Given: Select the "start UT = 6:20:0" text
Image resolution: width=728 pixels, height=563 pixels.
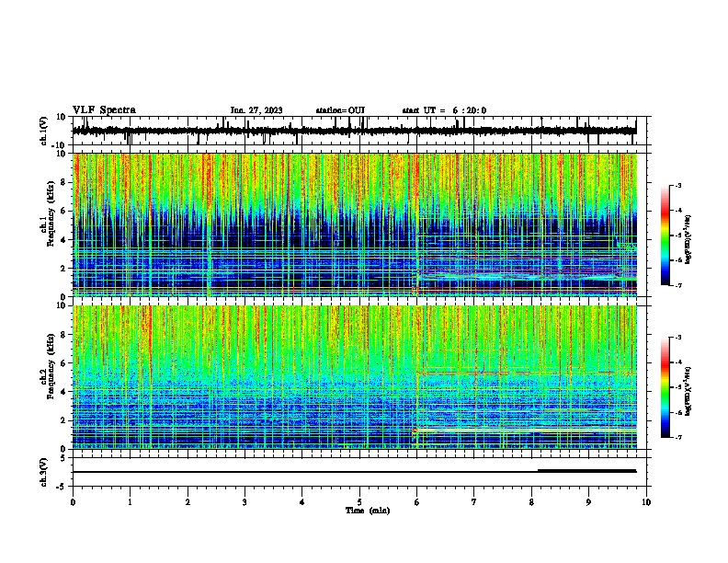Looking at the screenshot, I should click(x=444, y=110).
